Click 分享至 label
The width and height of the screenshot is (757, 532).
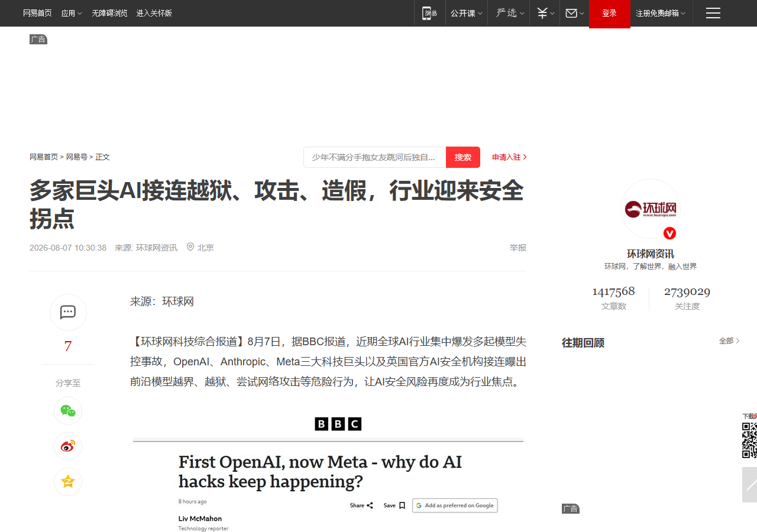coord(68,383)
